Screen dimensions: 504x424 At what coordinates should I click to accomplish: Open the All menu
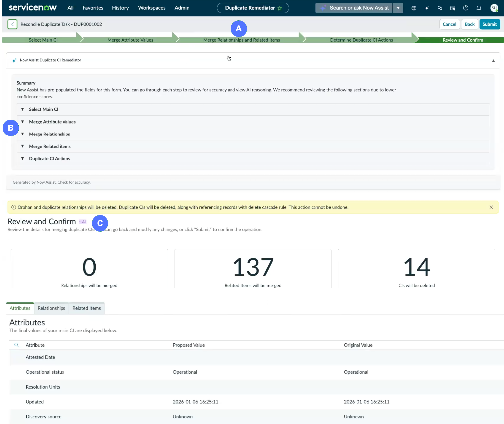[x=70, y=8]
